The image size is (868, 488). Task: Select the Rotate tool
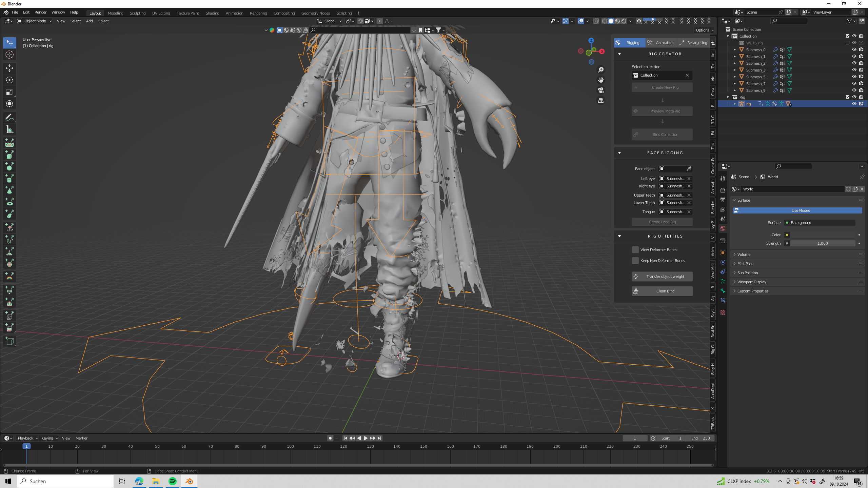click(x=9, y=80)
